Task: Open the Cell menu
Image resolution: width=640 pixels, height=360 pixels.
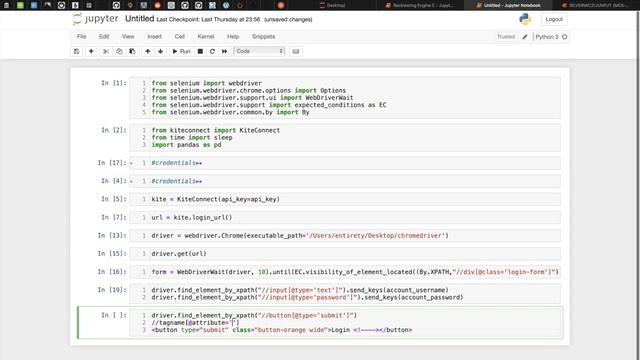Action: 180,37
